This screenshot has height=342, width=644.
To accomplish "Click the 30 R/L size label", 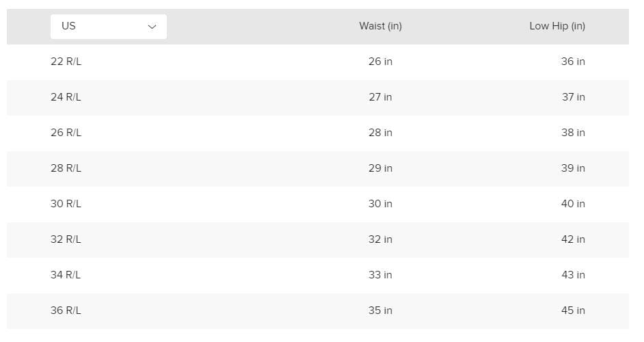I will 66,204.
